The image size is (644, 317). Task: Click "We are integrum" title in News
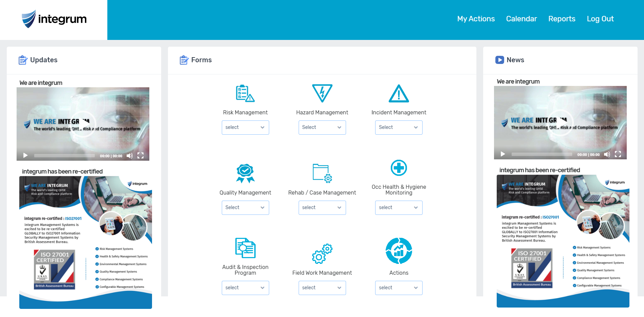(518, 82)
